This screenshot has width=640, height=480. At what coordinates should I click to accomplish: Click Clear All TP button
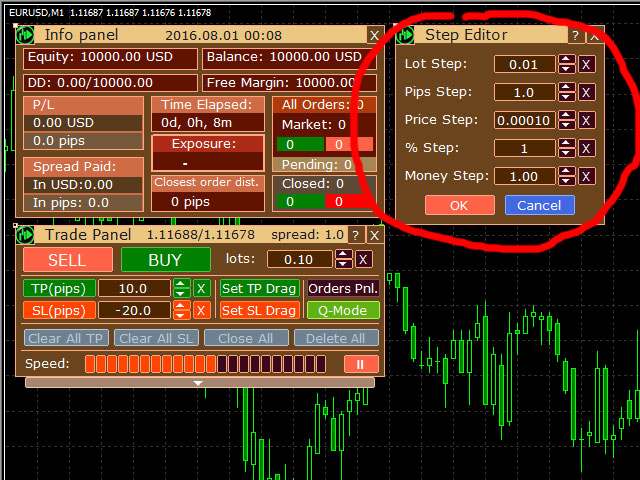pos(66,338)
